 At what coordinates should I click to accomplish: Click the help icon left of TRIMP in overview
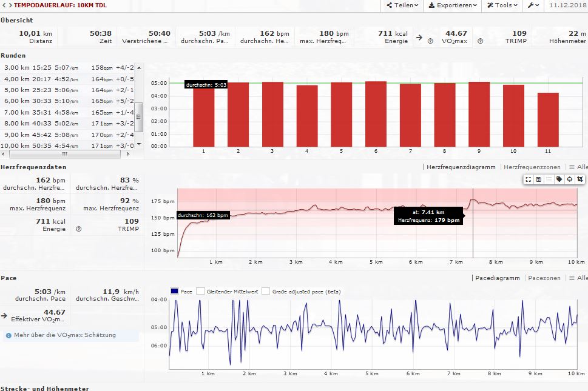tap(480, 41)
